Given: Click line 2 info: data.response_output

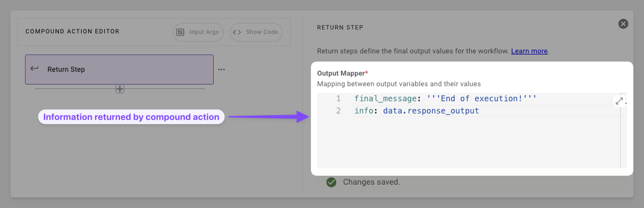Looking at the screenshot, I should 417,111.
